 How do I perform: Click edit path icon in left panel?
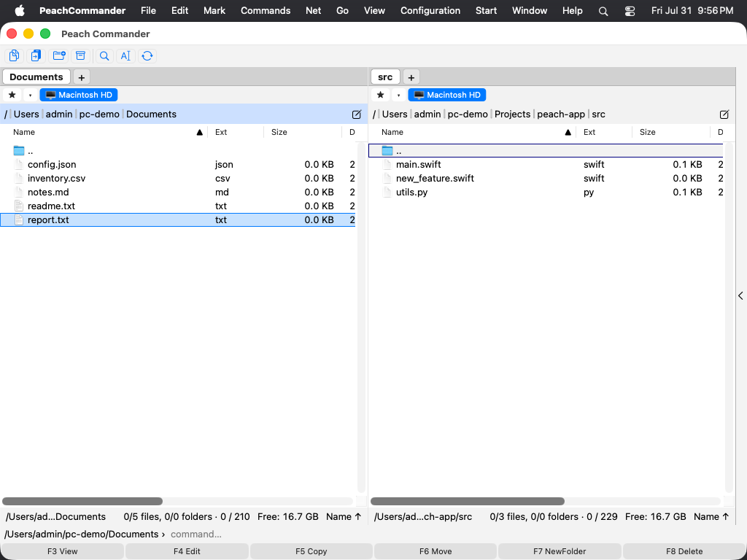coord(356,114)
